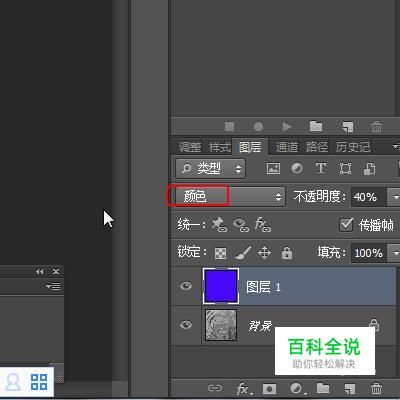Image resolution: width=400 pixels, height=400 pixels.
Task: Delete action with top trash icon
Action: click(x=376, y=127)
